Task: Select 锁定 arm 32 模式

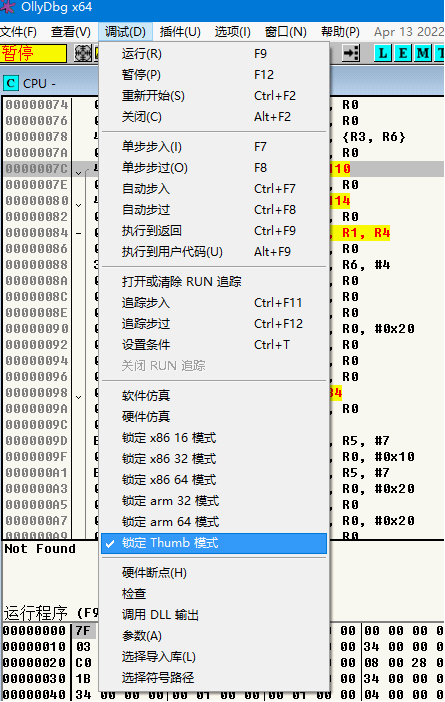Action: [x=214, y=501]
